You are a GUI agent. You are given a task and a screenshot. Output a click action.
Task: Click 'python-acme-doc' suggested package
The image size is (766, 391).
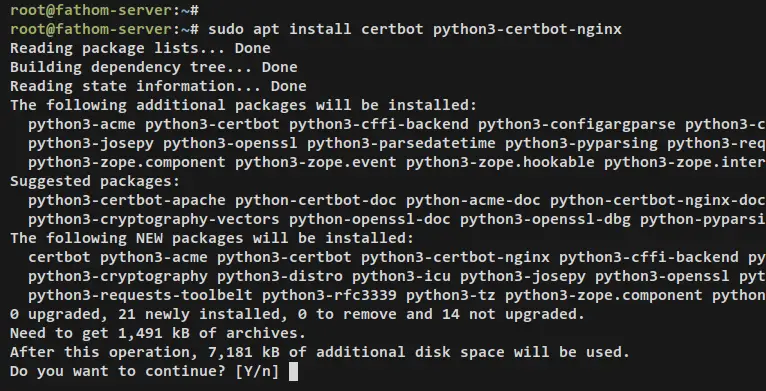[473, 200]
